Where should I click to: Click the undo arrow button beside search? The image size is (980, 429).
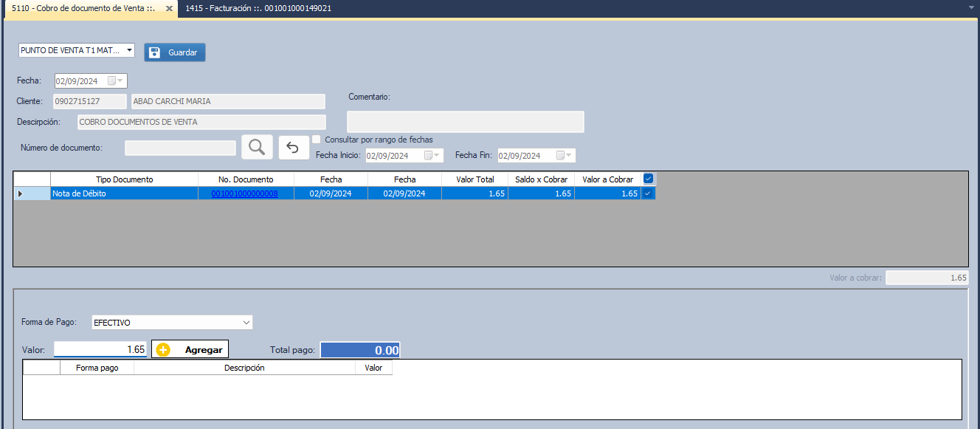(294, 148)
